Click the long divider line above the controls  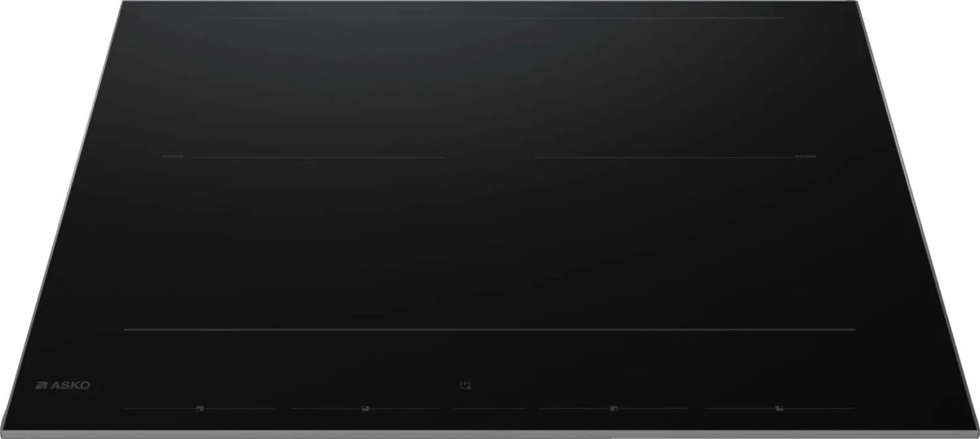[490, 330]
